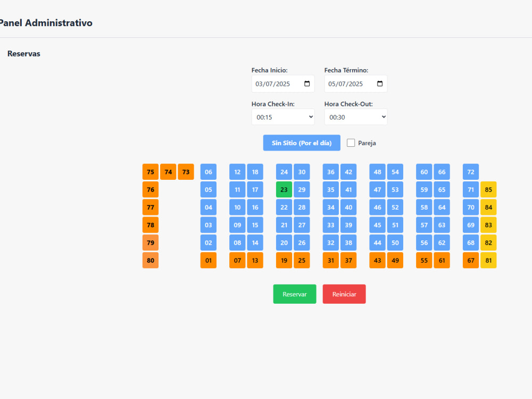Viewport: 532px width, 399px height.
Task: Choose site 72 in the grid
Action: 471,172
